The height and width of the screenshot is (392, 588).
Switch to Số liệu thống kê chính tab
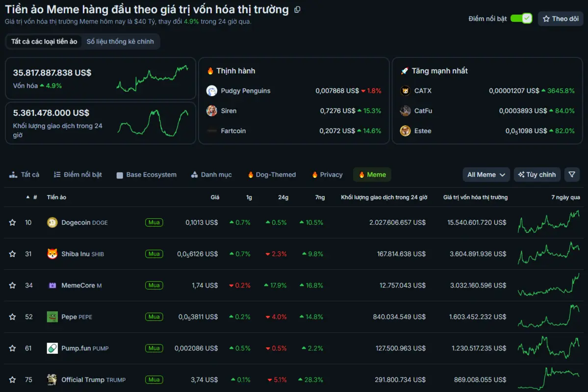[120, 42]
